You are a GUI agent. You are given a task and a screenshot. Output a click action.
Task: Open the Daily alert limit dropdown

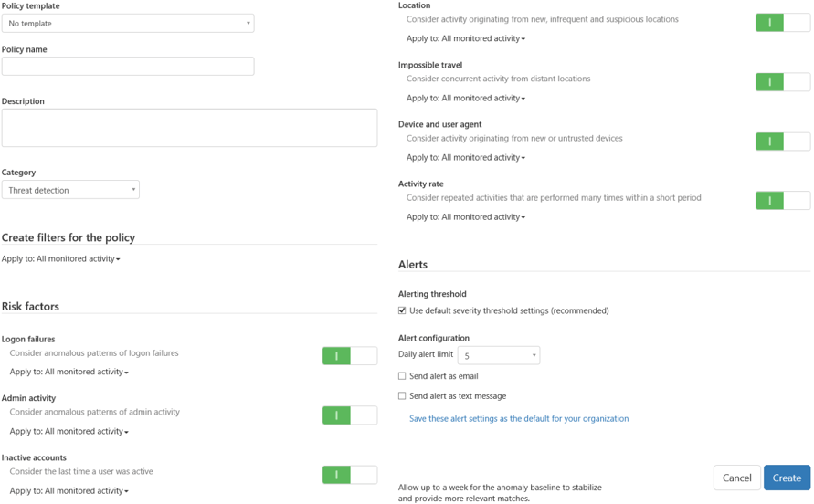[499, 355]
